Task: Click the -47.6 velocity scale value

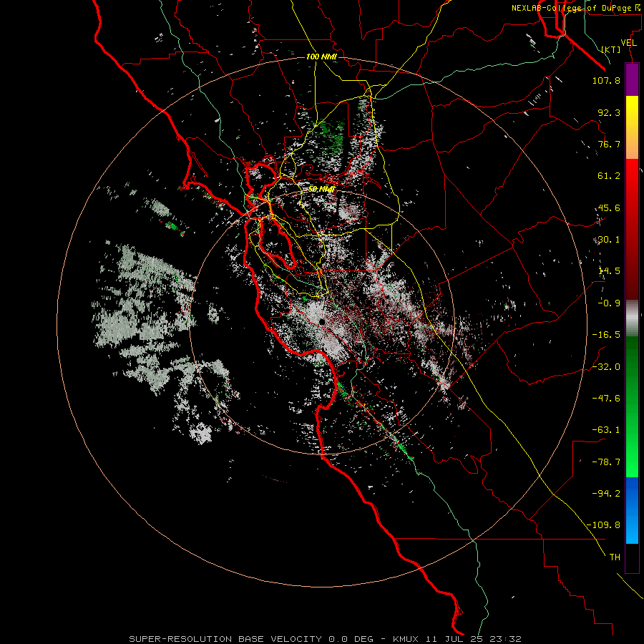Action: tap(606, 398)
